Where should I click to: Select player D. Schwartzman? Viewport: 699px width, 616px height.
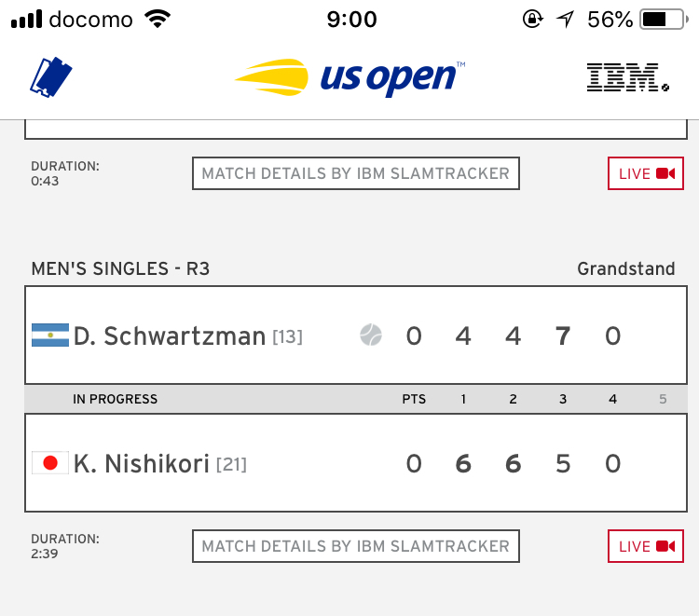(170, 335)
